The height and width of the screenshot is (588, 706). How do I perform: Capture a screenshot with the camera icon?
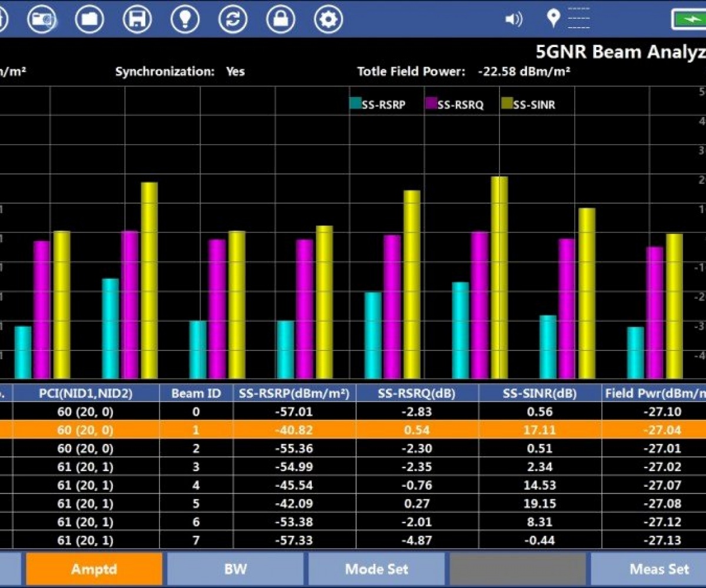(x=42, y=19)
